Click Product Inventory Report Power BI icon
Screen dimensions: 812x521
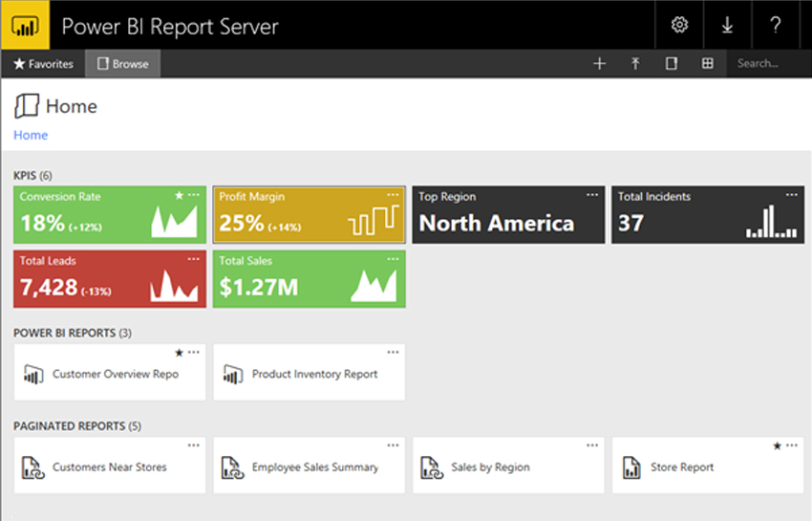tap(233, 375)
